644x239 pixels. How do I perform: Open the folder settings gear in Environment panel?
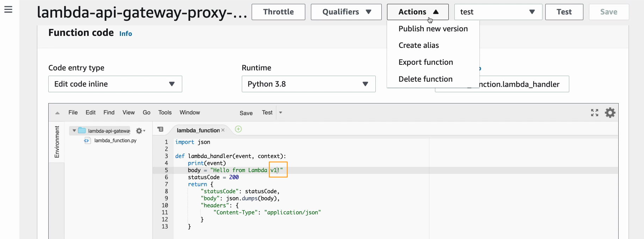pyautogui.click(x=140, y=131)
